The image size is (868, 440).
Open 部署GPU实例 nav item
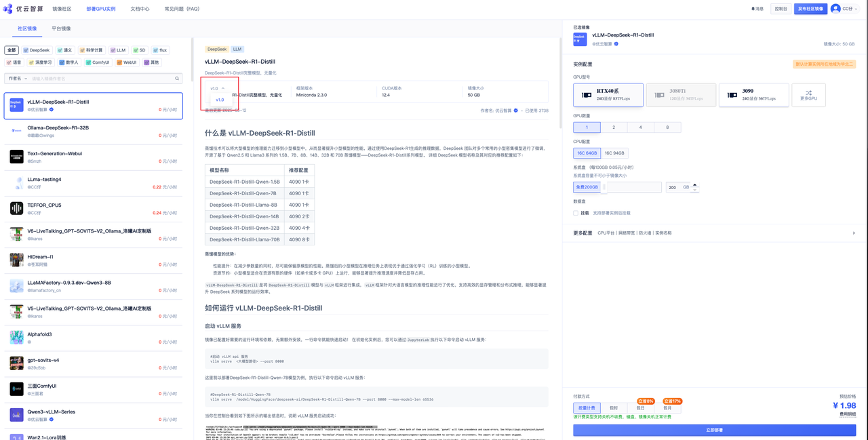point(100,9)
